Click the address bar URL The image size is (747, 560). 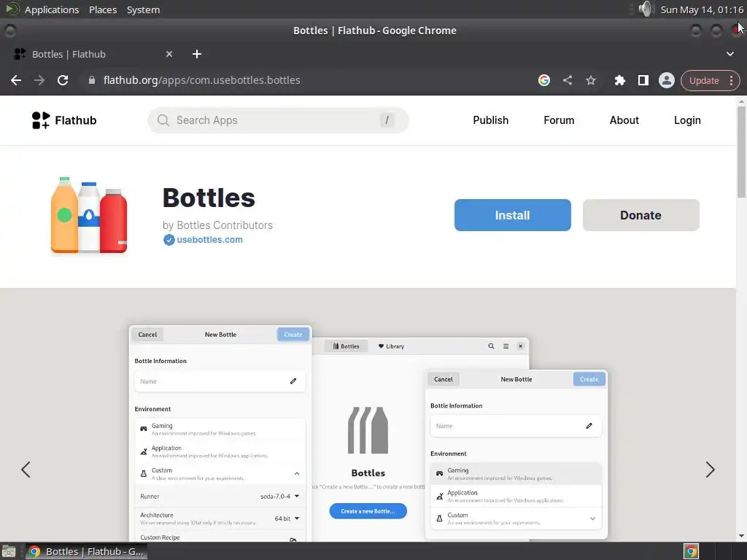[x=202, y=80]
